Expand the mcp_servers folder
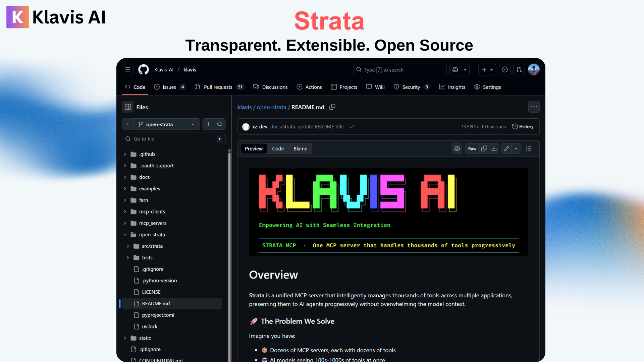The width and height of the screenshot is (644, 362). [125, 223]
